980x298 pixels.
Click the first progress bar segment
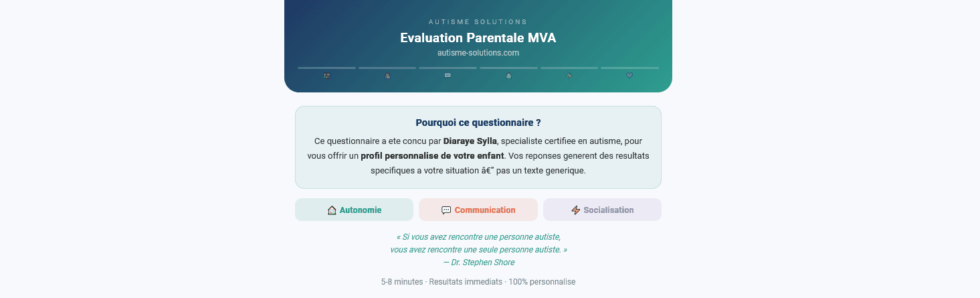tap(326, 68)
